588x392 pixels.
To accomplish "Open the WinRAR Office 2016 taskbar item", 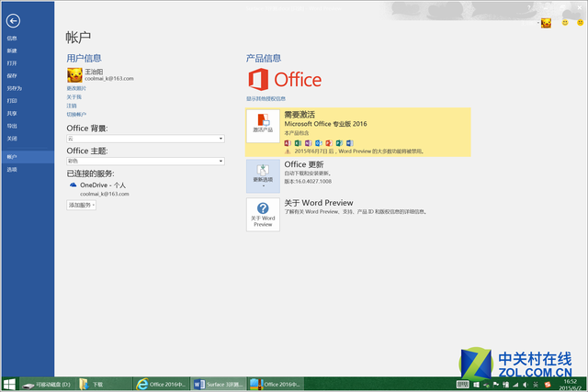I will click(276, 385).
